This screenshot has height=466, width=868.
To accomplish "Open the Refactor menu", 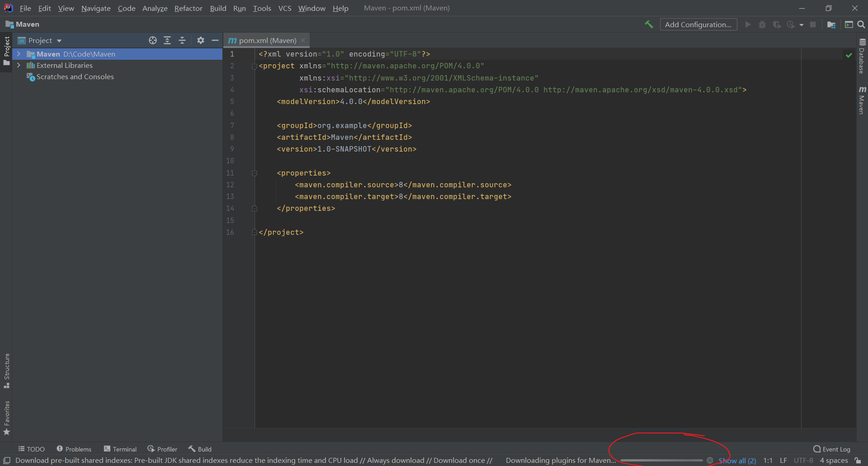I will pos(189,8).
